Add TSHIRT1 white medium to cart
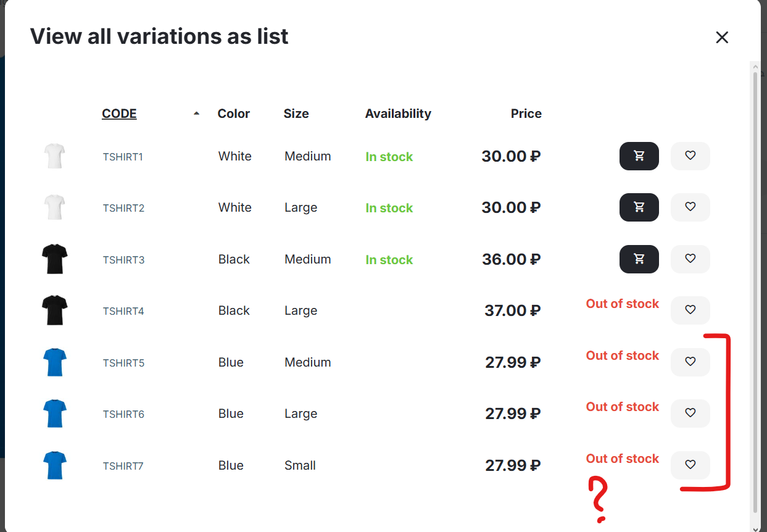 pyautogui.click(x=639, y=156)
